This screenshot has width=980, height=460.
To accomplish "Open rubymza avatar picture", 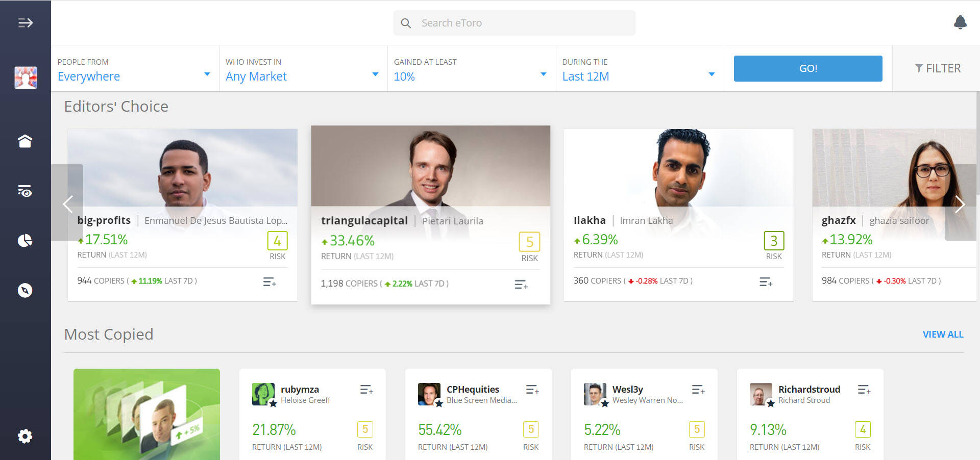I will (x=263, y=394).
